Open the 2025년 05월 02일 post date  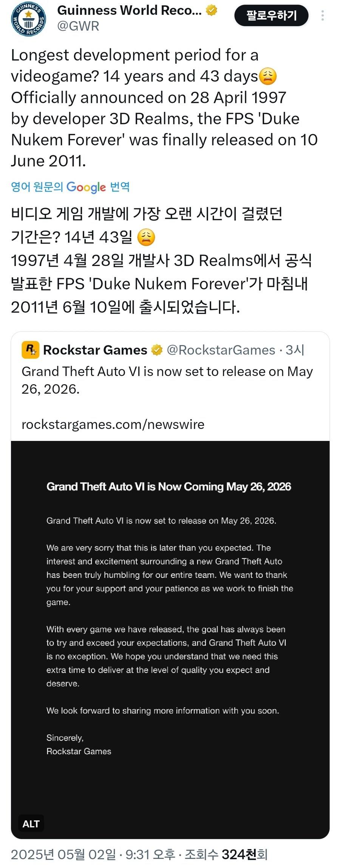(x=63, y=854)
